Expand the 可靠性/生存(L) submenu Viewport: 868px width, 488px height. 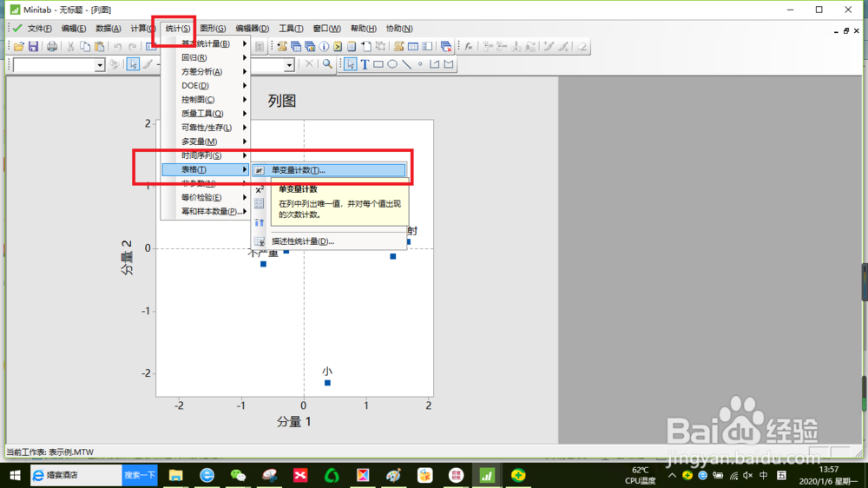[x=206, y=128]
